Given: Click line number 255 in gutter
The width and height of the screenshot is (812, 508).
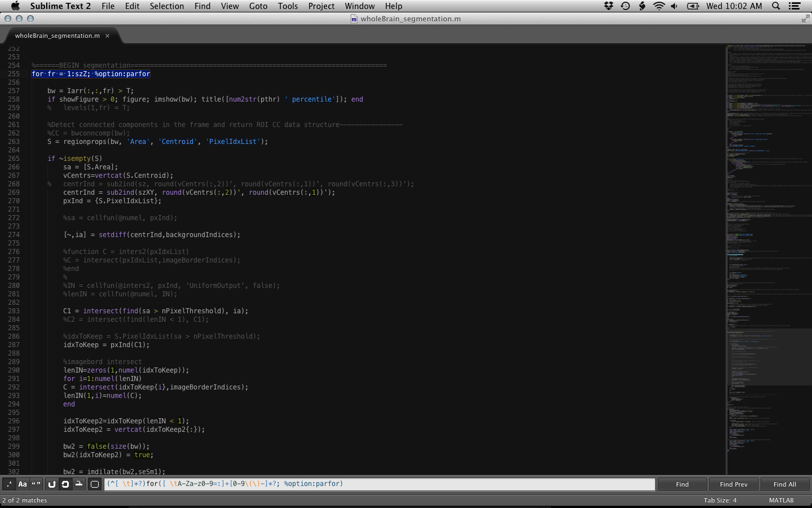Looking at the screenshot, I should click(14, 74).
